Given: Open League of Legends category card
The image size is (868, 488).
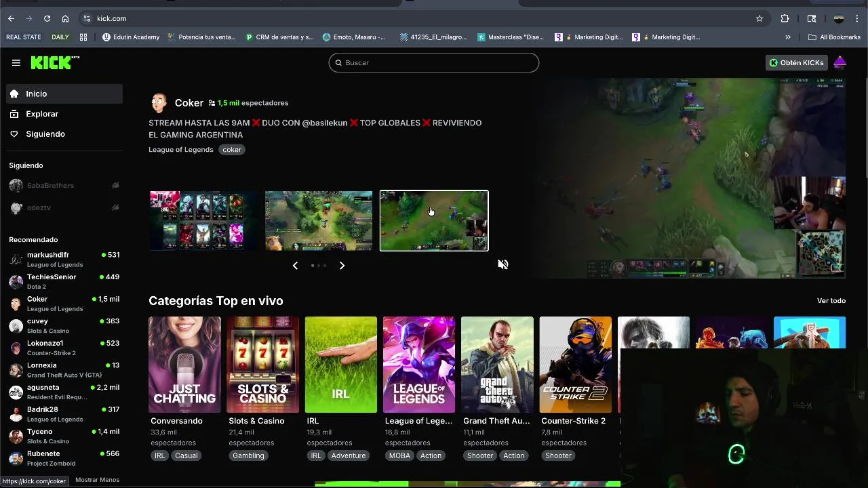Looking at the screenshot, I should (419, 365).
